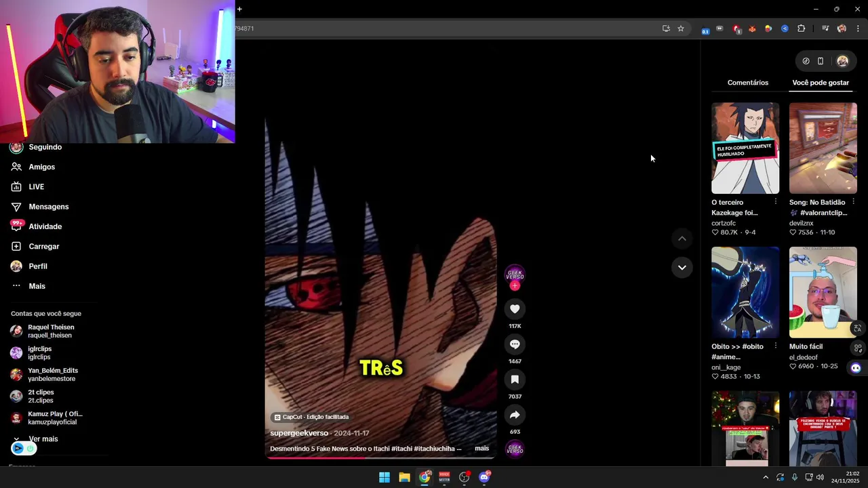
Task: Open the video comments bubble icon
Action: (x=515, y=344)
